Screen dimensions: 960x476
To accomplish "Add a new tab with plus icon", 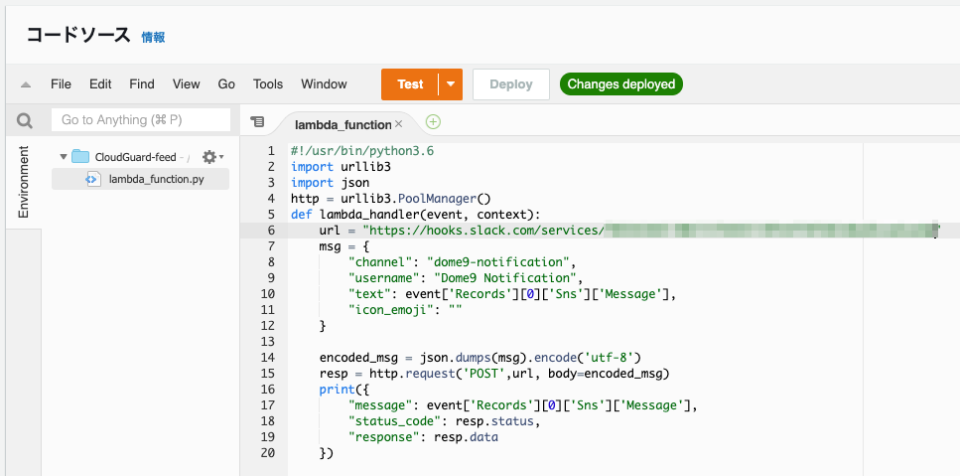I will [433, 122].
